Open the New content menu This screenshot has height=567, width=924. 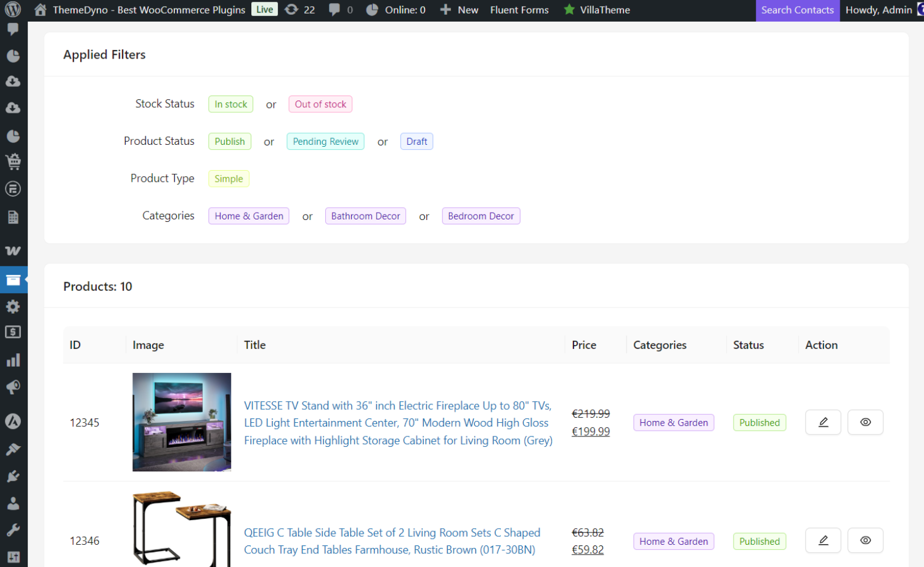point(459,9)
